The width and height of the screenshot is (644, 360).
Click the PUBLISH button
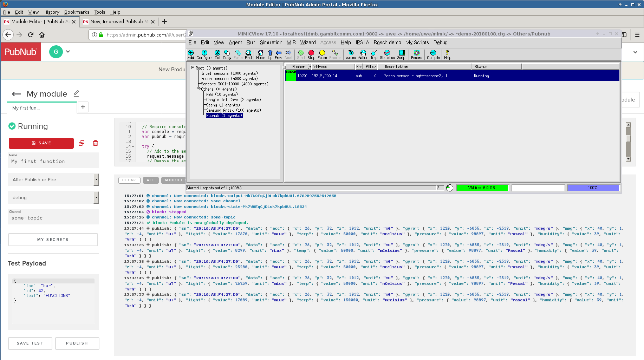tap(77, 343)
